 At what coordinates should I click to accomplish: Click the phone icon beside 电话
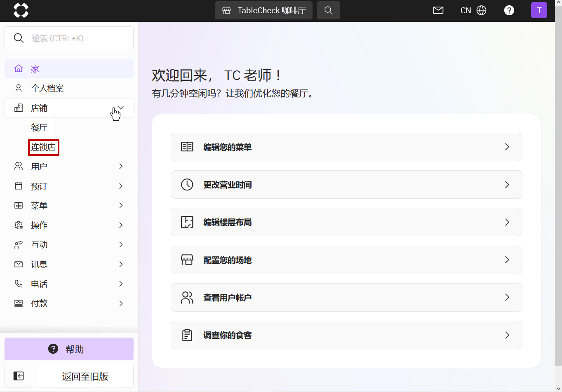[x=19, y=284]
